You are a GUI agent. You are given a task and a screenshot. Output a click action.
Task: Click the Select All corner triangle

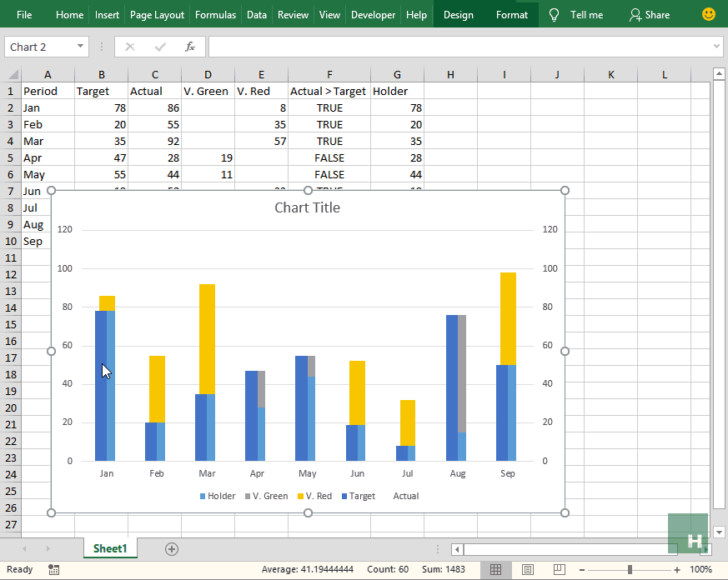tap(13, 74)
